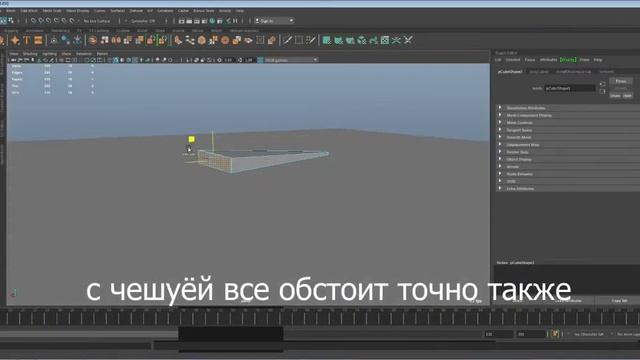Toggle textured display in panel toolbar
This screenshot has width=640, height=360.
pyautogui.click(x=135, y=60)
